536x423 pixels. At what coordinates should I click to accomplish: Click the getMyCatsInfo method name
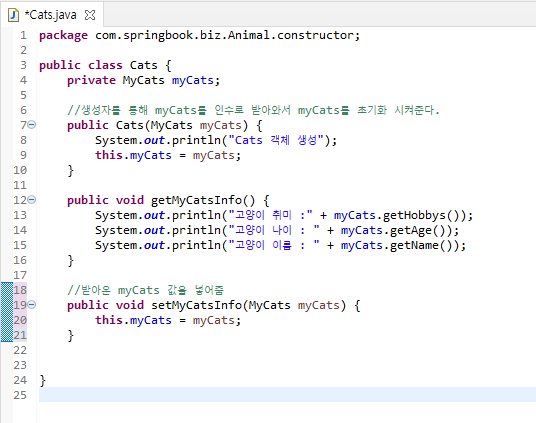196,200
